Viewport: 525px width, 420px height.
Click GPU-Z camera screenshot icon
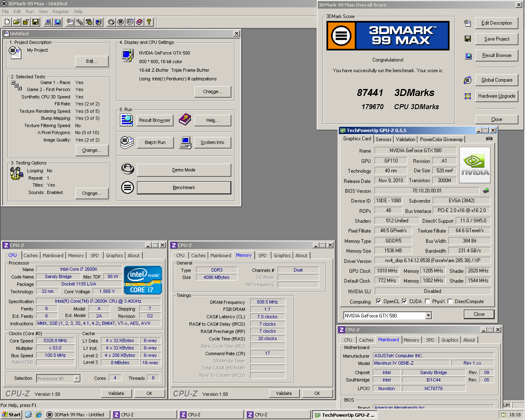[x=489, y=139]
